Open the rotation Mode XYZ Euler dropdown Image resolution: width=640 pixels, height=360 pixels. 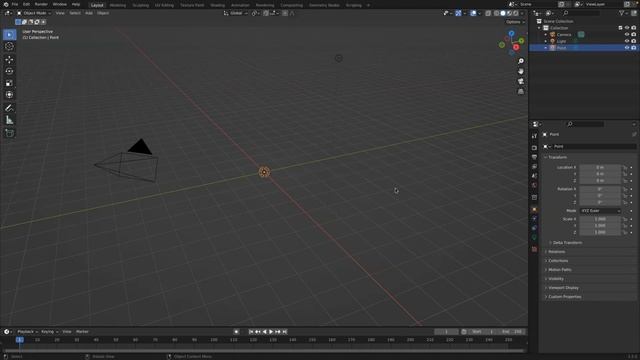point(600,211)
